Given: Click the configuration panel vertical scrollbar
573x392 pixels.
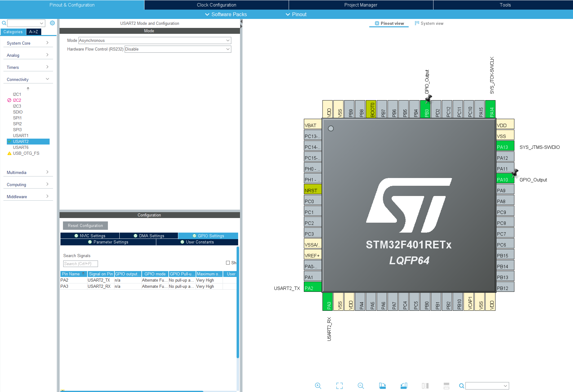Looking at the screenshot, I should (238, 302).
